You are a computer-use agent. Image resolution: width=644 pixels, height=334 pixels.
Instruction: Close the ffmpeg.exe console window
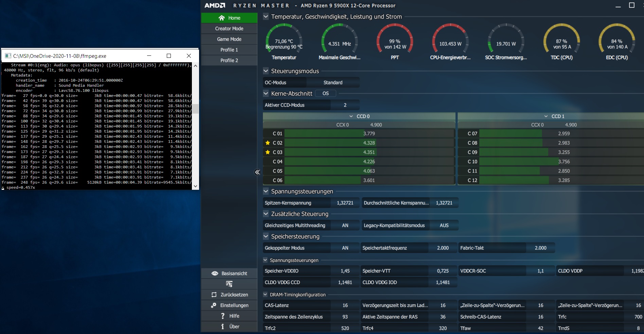click(189, 56)
